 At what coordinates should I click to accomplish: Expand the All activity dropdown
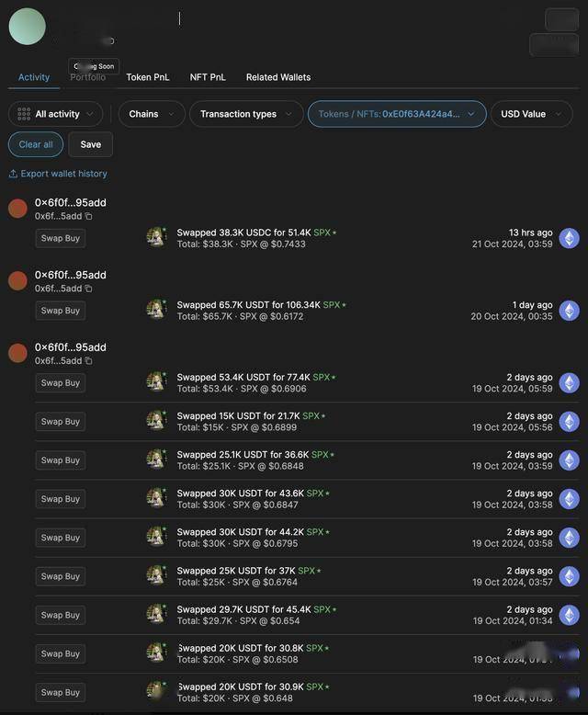click(55, 114)
